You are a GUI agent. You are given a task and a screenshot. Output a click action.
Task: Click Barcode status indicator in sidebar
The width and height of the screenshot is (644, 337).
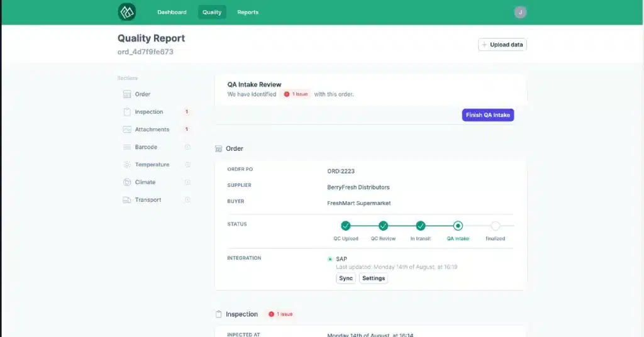pos(187,147)
